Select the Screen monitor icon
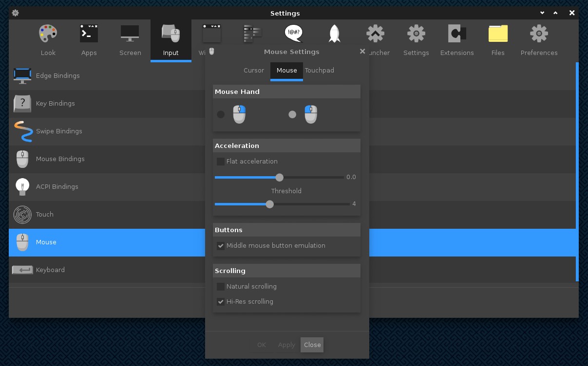 click(x=130, y=34)
